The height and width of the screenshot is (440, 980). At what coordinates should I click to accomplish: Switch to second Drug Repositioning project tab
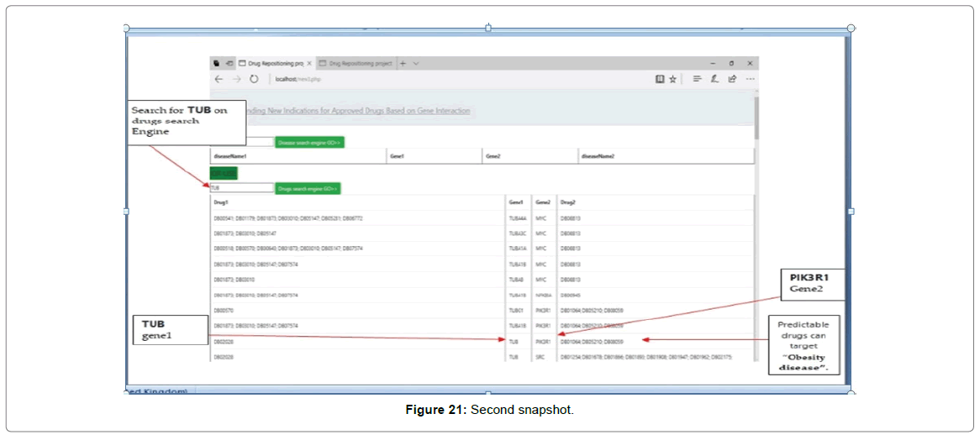click(x=360, y=63)
